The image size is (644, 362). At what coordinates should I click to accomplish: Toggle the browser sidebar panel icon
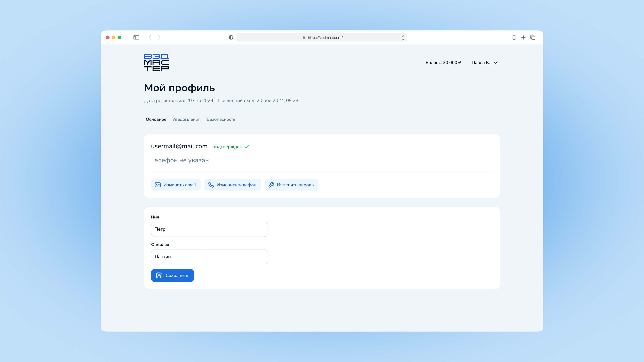point(136,37)
